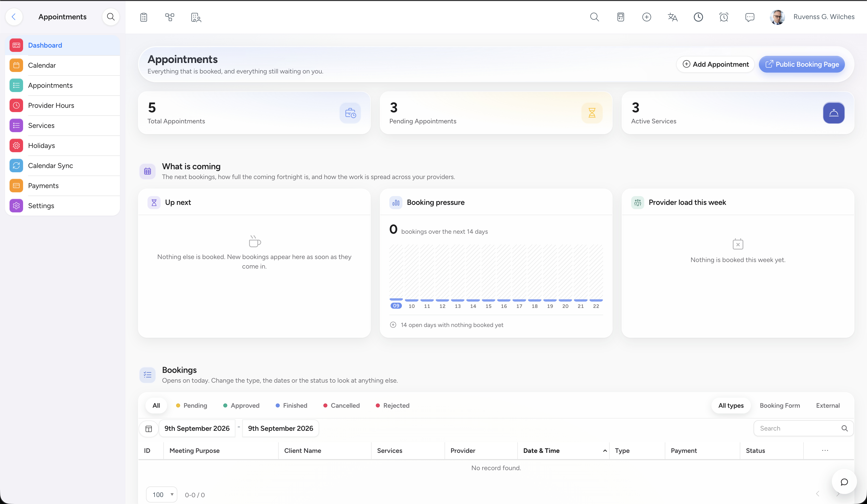Open the floating chat bubble button
This screenshot has height=504, width=867.
[844, 482]
